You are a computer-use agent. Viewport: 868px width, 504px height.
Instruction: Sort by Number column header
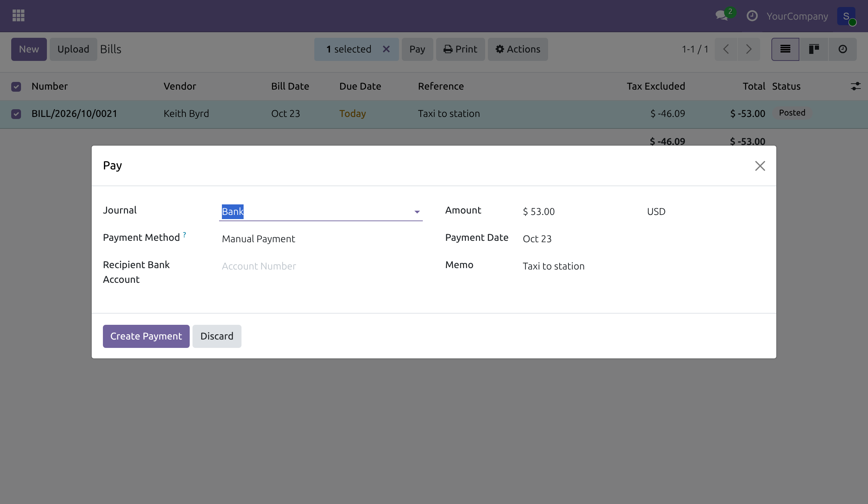point(49,86)
